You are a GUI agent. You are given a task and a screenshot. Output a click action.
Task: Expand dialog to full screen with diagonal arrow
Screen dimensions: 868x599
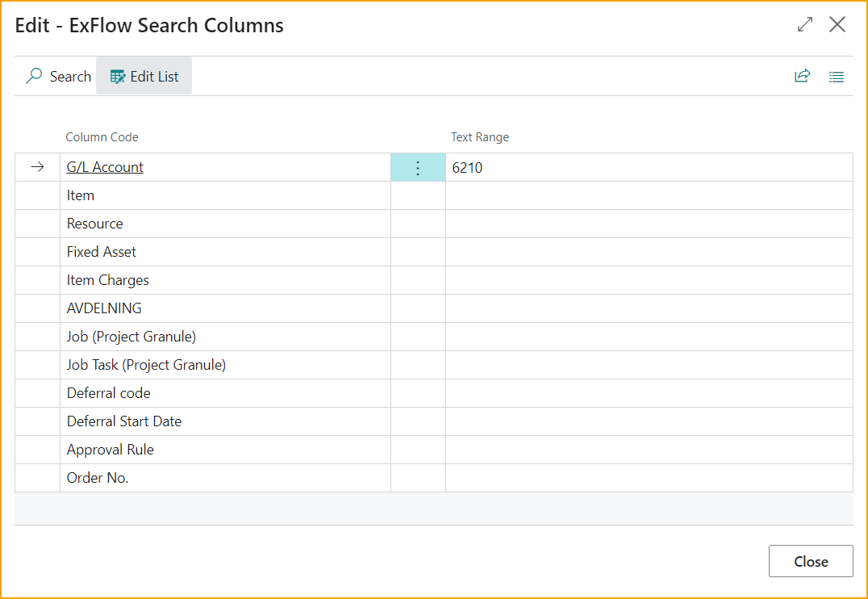[804, 24]
